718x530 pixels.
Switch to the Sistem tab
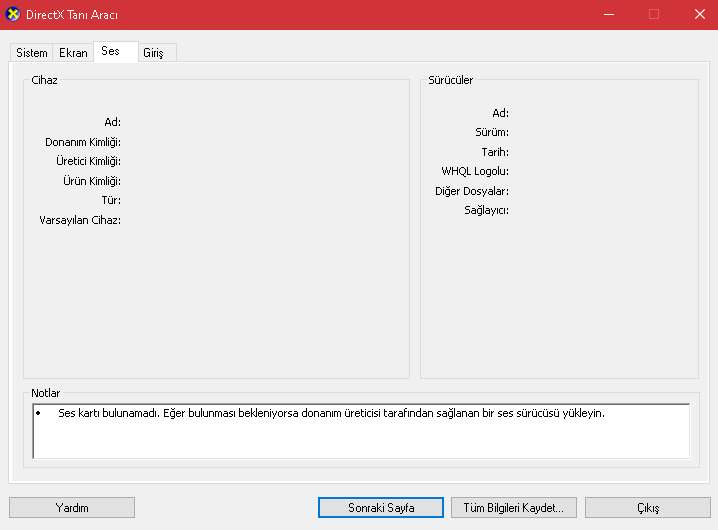pyautogui.click(x=32, y=53)
